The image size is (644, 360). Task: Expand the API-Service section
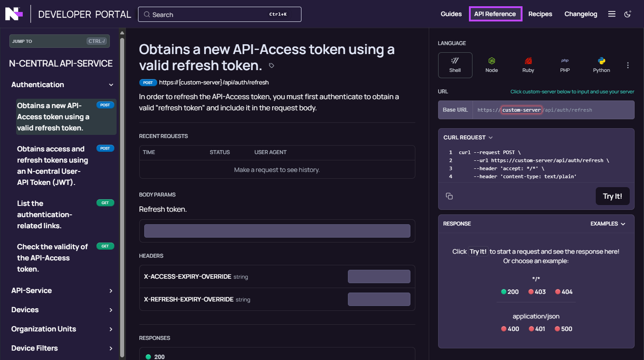point(111,291)
